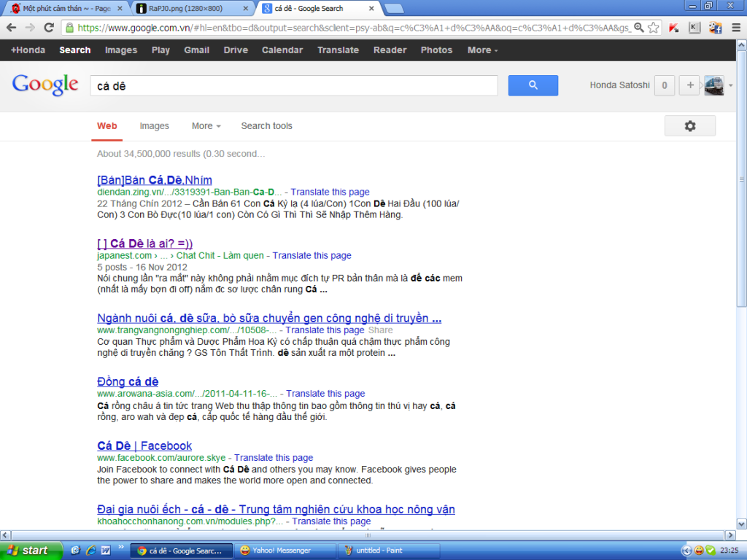Open the Chrome menu icon
Viewport: 747px width, 560px height.
coord(735,28)
